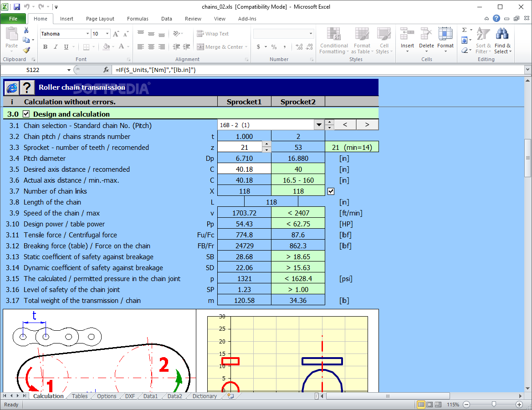Click the zoom in plus button
532x410 pixels.
pyautogui.click(x=519, y=404)
